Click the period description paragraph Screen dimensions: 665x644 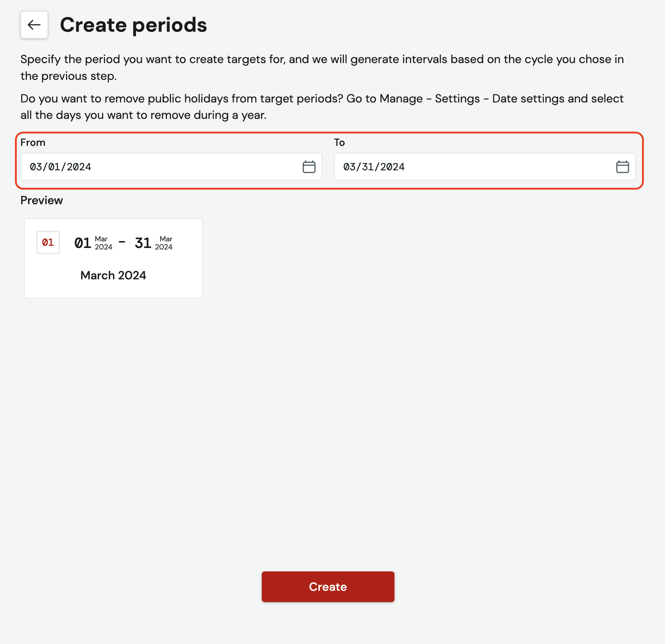coord(322,67)
